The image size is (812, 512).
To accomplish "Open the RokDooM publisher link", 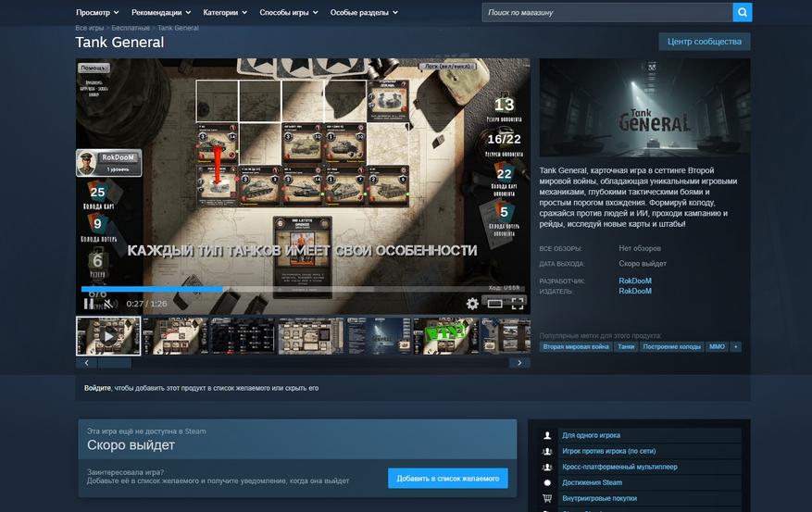I will pos(635,291).
